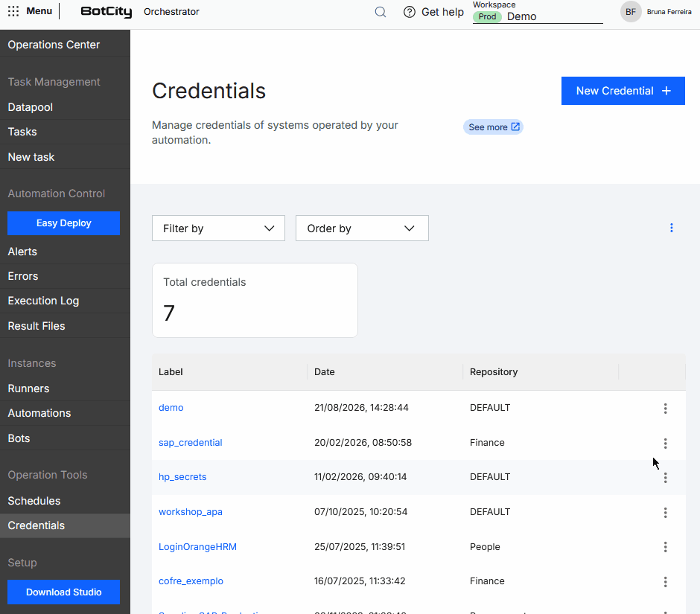The height and width of the screenshot is (614, 700).
Task: Open Bots in the sidebar
Action: point(65,438)
